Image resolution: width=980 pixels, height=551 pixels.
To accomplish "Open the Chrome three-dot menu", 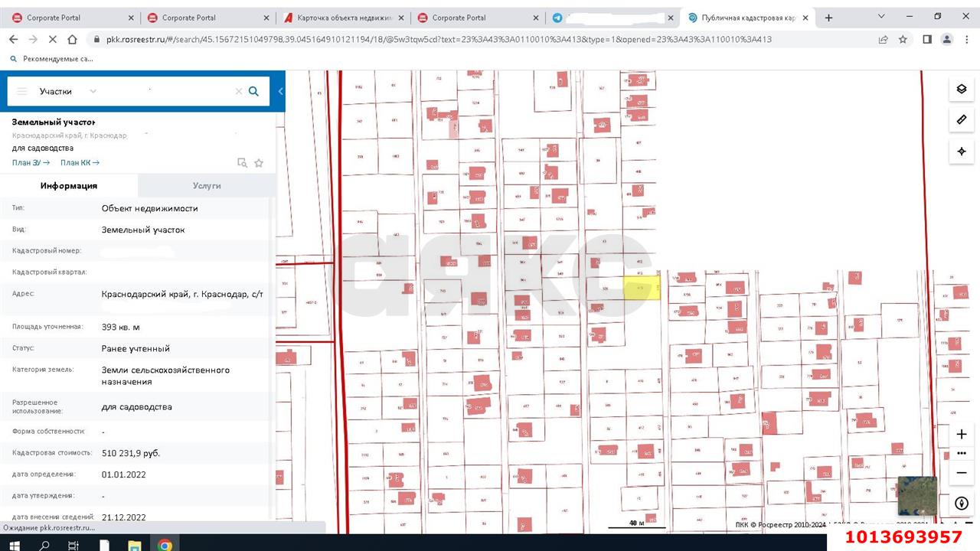I will point(967,40).
